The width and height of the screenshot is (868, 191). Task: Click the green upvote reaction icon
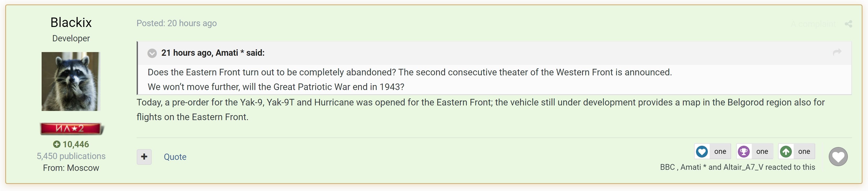click(x=786, y=151)
